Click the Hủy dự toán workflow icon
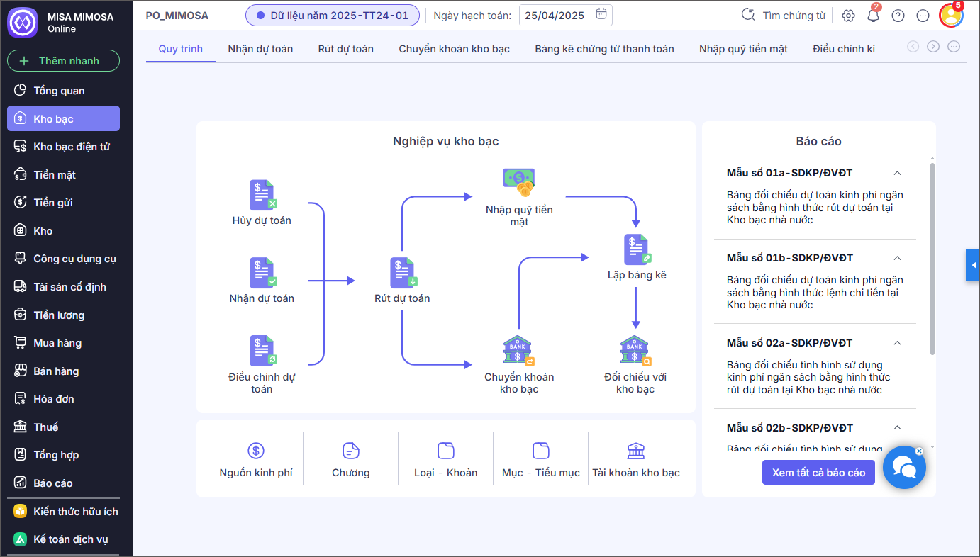Image resolution: width=980 pixels, height=557 pixels. 262,195
